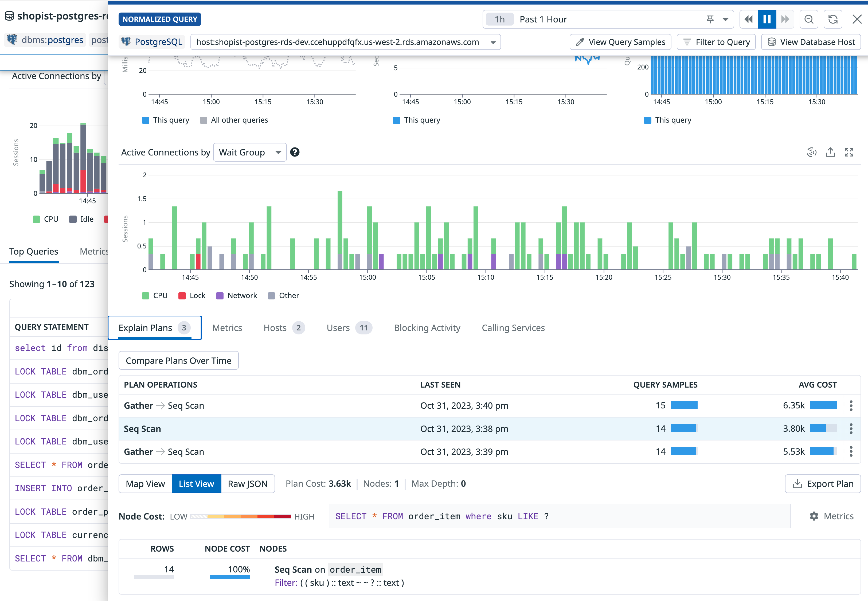Viewport: 868px width, 601px height.
Task: Select the Gather Seq Scan plan seen 3:39 pm
Action: [489, 451]
